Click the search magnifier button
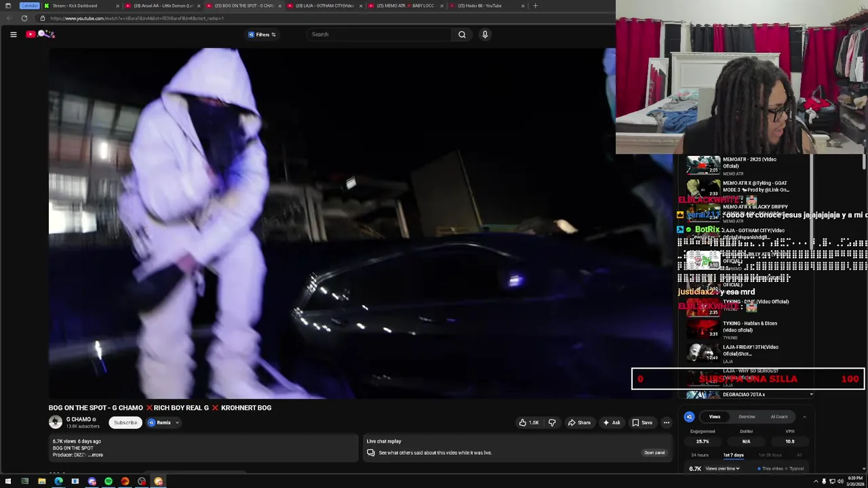 click(462, 35)
